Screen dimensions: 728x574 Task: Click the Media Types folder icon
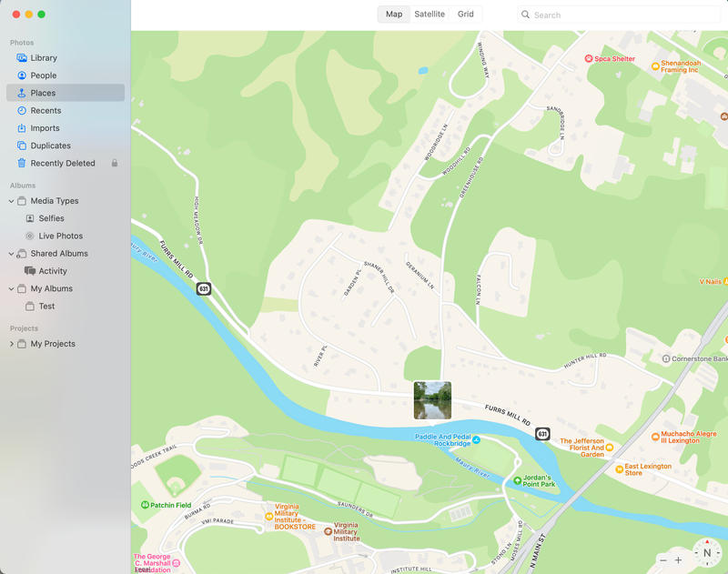(x=21, y=201)
